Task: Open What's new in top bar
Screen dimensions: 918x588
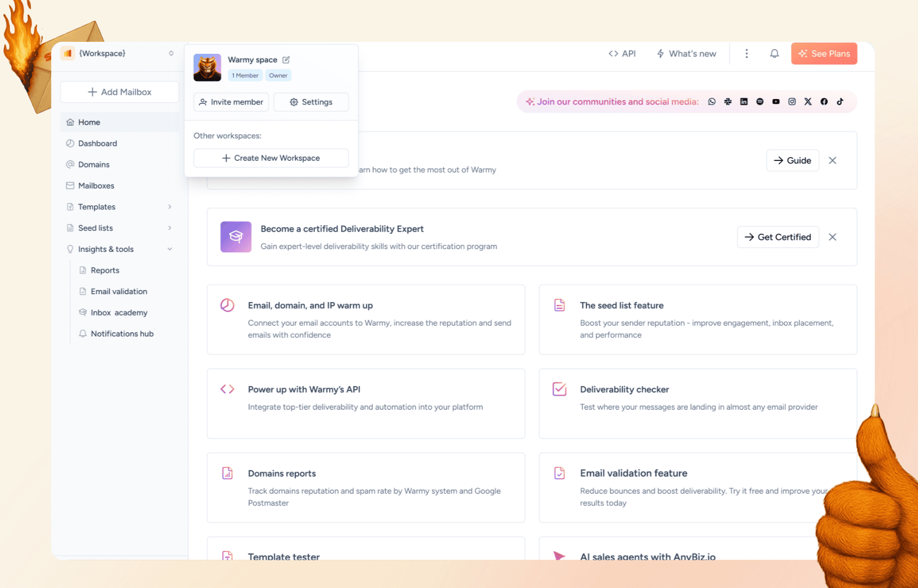Action: [x=687, y=53]
